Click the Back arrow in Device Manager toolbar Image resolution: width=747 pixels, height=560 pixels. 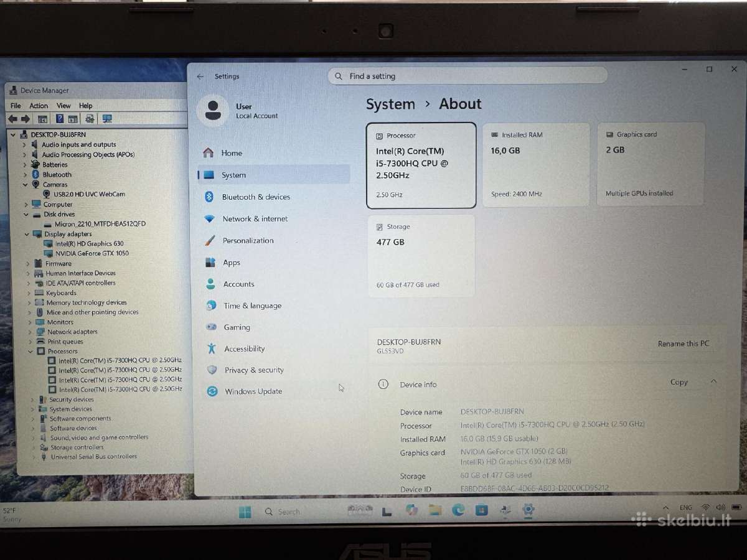coord(12,119)
